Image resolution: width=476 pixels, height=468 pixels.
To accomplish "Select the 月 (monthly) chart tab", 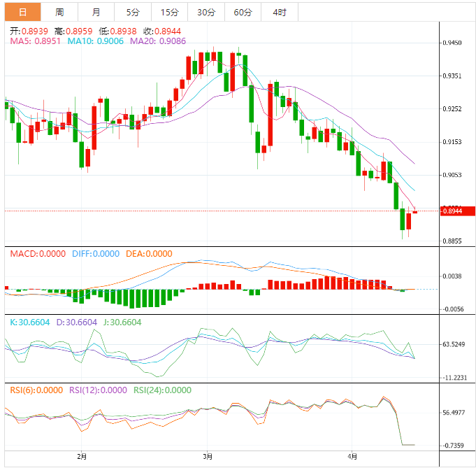I will pos(96,12).
